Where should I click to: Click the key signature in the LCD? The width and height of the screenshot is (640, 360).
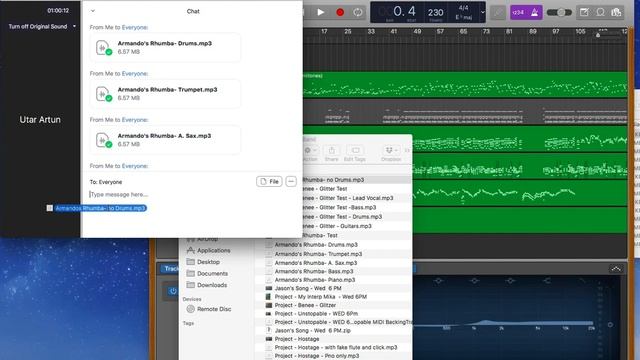[x=463, y=17]
